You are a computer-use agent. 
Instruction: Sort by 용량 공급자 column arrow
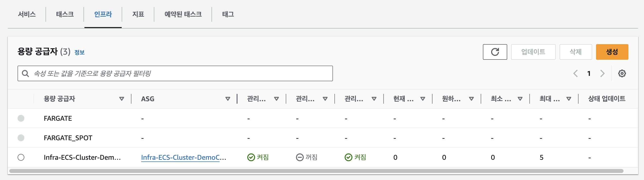pyautogui.click(x=121, y=99)
